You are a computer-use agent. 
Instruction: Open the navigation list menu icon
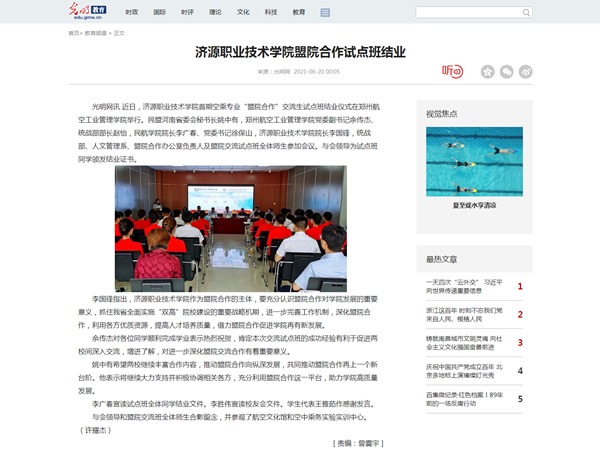[x=325, y=13]
